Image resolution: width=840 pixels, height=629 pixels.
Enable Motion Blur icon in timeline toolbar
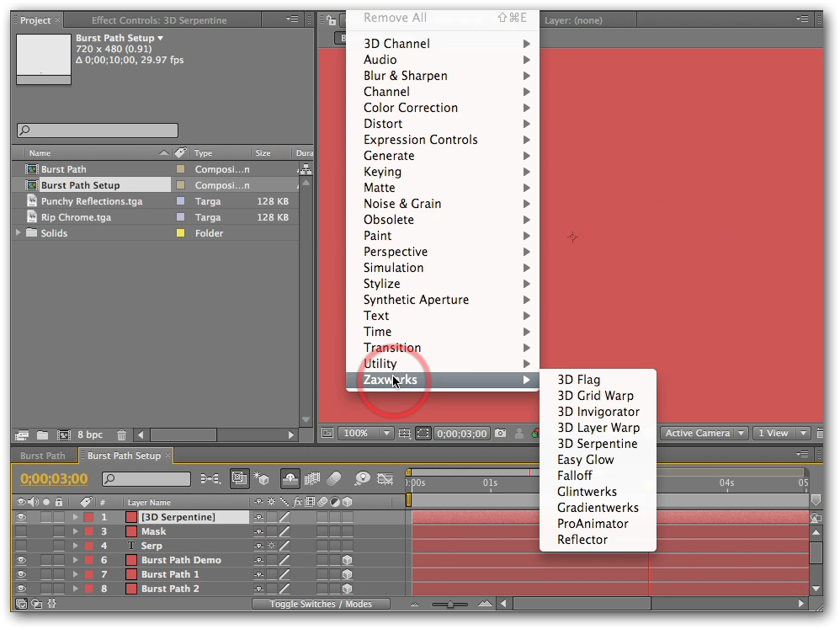click(334, 478)
